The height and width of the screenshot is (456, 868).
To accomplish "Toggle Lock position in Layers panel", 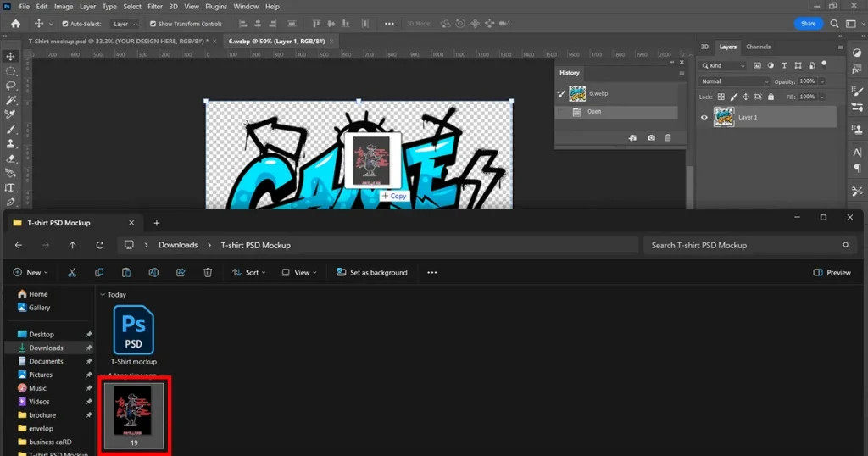I will point(746,97).
